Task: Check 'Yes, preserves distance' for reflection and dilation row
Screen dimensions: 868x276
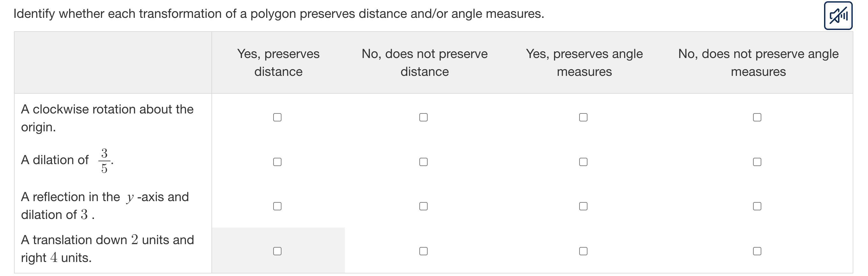Action: click(x=277, y=206)
